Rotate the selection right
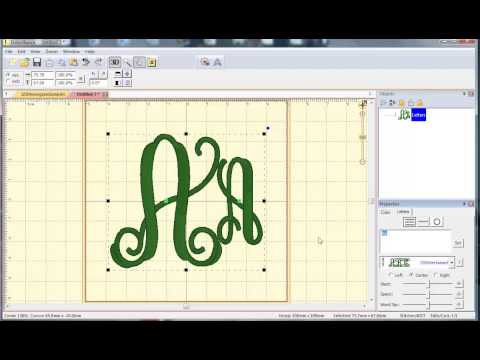This screenshot has height=360, width=480. click(x=103, y=74)
